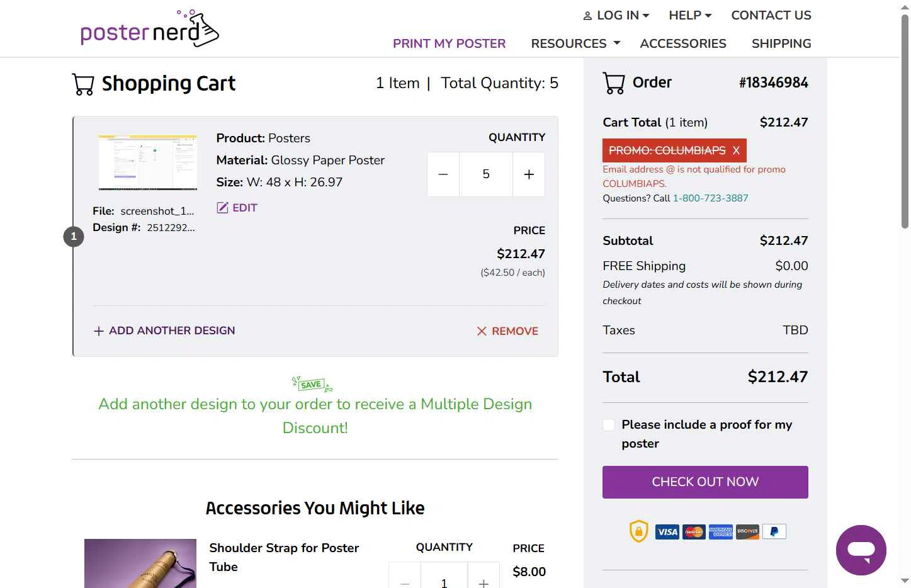The width and height of the screenshot is (911, 588).
Task: Click the security shield lock icon
Action: click(x=638, y=531)
